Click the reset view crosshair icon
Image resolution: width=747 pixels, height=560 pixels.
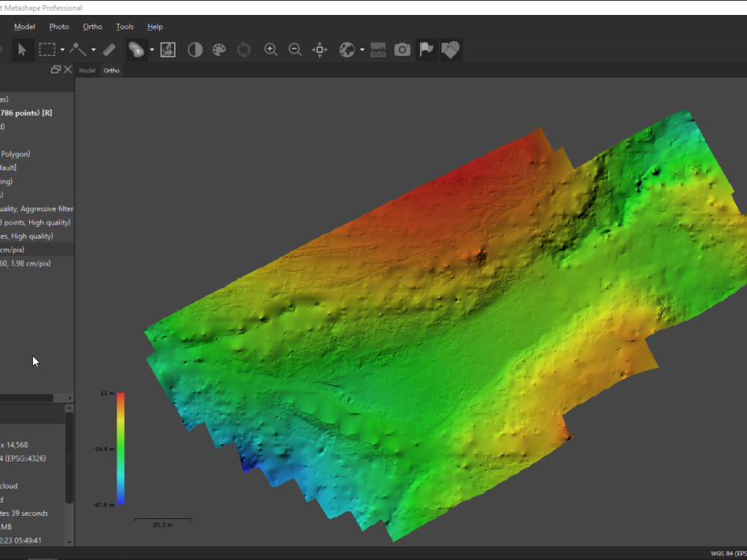pyautogui.click(x=318, y=49)
